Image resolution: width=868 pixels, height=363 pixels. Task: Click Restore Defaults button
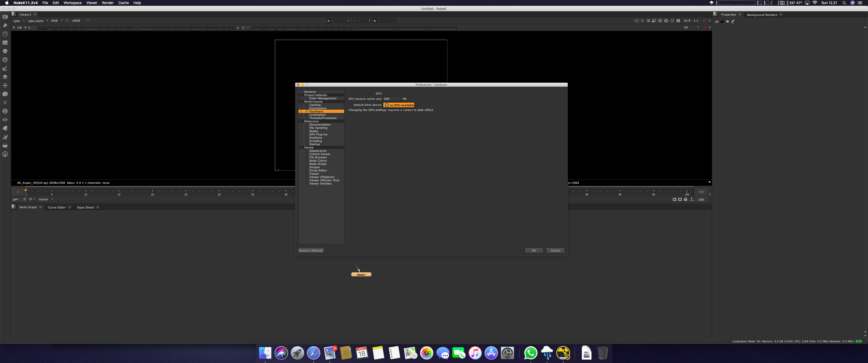[311, 251]
